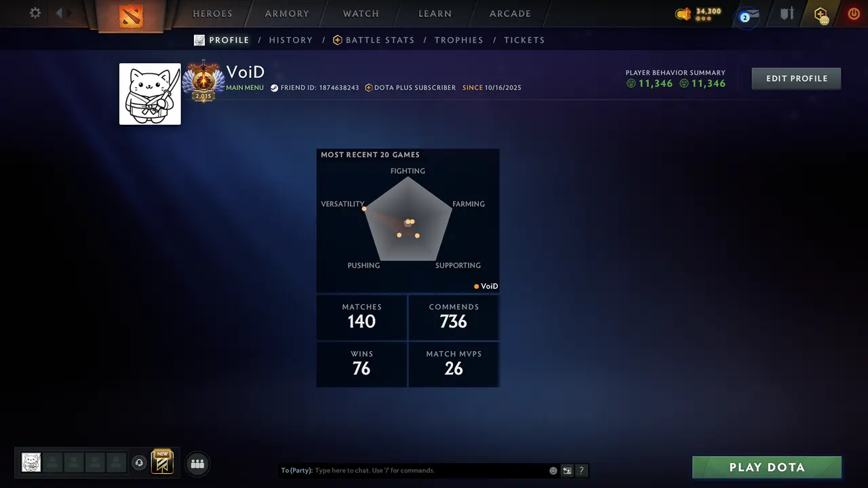Click the Edit Profile button
This screenshot has height=488, width=868.
[796, 79]
